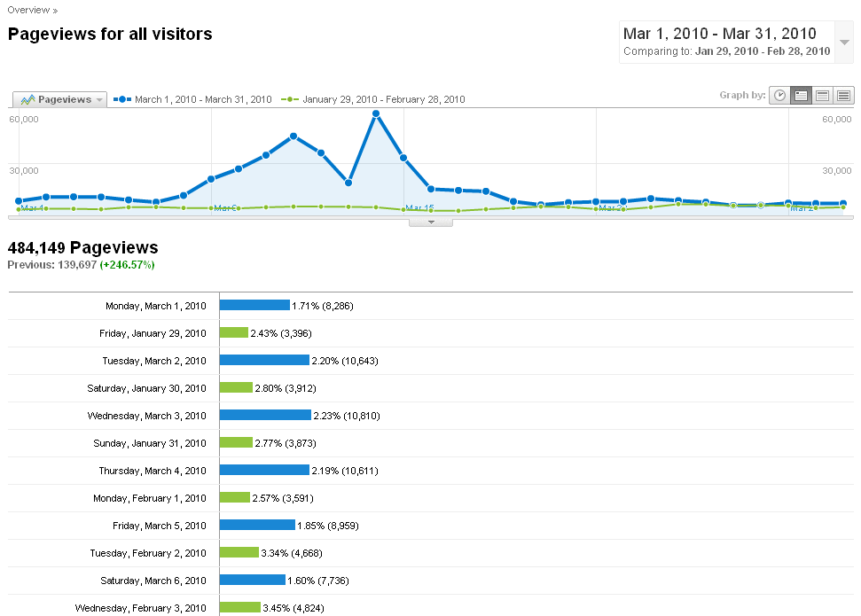Open the Pageviews metric dropdown
Viewport: 861px width, 616px height.
point(59,99)
